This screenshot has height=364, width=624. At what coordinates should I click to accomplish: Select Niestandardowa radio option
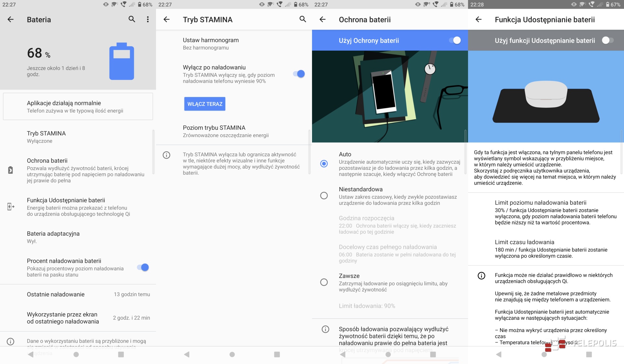click(x=324, y=195)
